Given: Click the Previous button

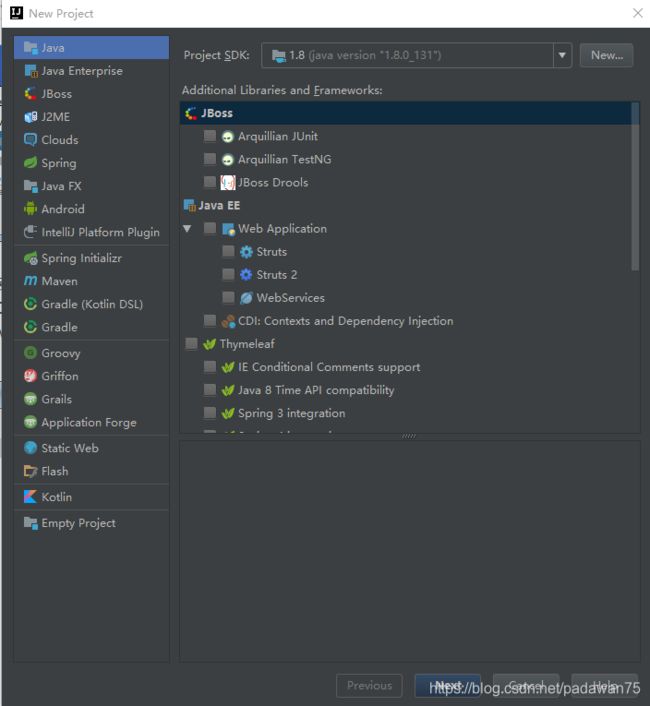Looking at the screenshot, I should (x=369, y=686).
